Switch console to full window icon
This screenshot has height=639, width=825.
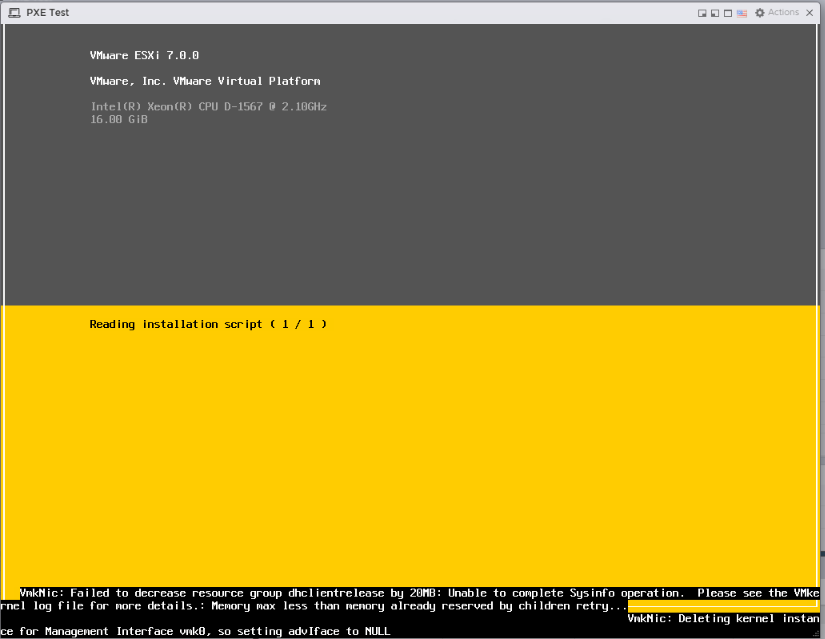pyautogui.click(x=728, y=13)
